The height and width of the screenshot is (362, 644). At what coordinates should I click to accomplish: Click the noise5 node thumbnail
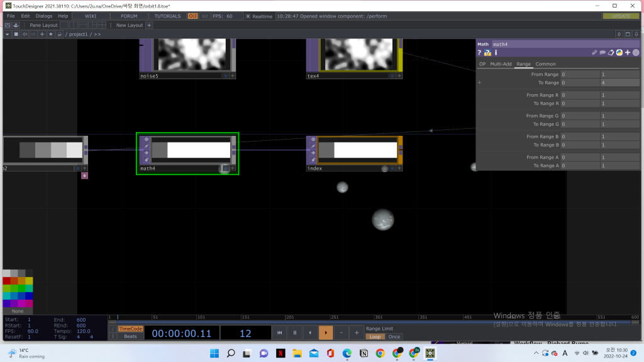point(192,54)
